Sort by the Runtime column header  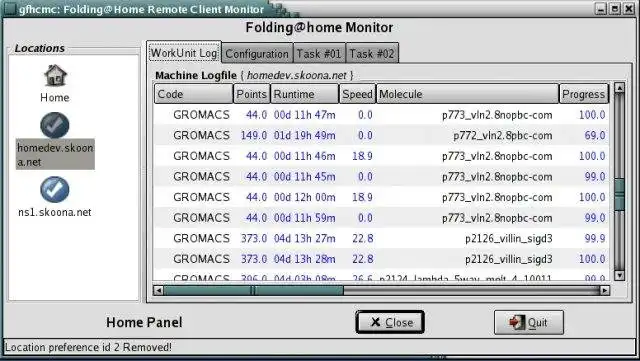(304, 94)
